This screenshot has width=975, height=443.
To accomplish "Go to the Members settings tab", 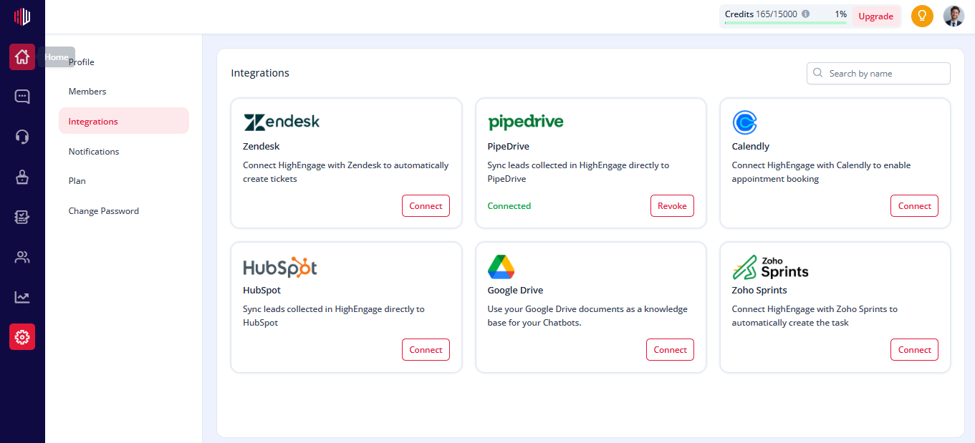I will click(x=87, y=91).
